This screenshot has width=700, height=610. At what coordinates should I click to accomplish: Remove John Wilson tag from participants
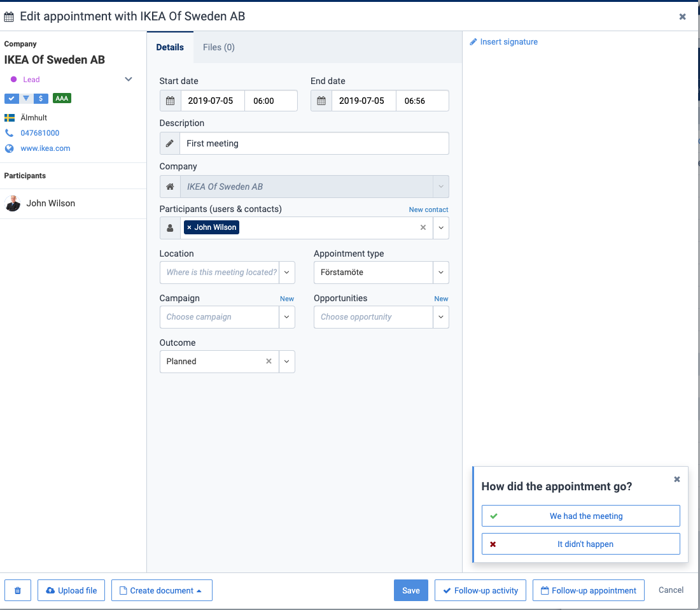(189, 227)
